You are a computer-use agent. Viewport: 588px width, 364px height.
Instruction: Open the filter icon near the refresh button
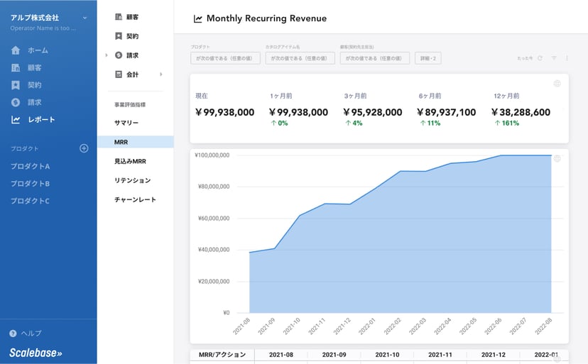554,58
